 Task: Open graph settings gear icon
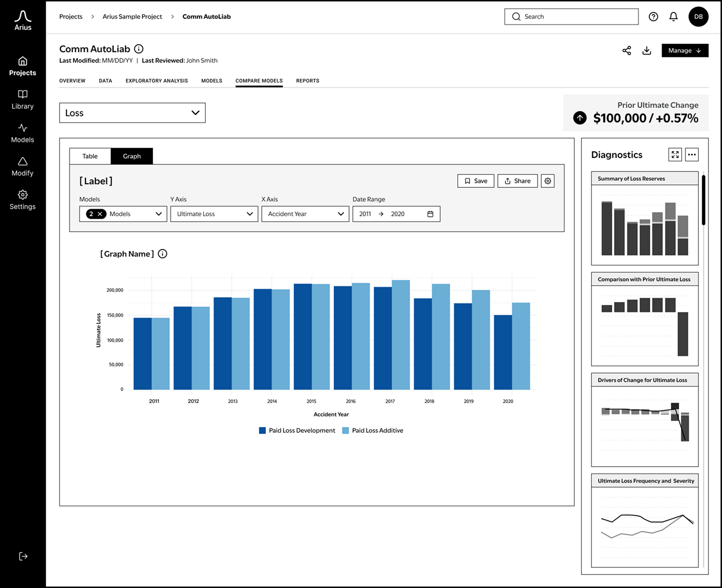[x=548, y=181]
